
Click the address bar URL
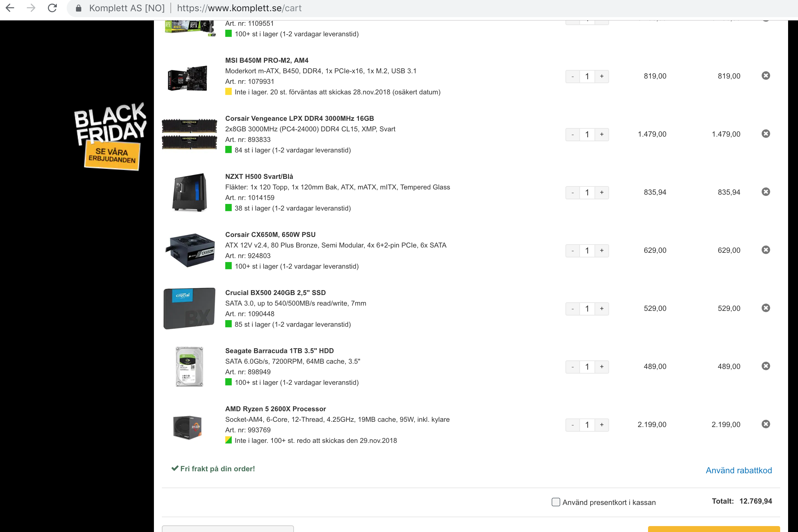coord(239,8)
